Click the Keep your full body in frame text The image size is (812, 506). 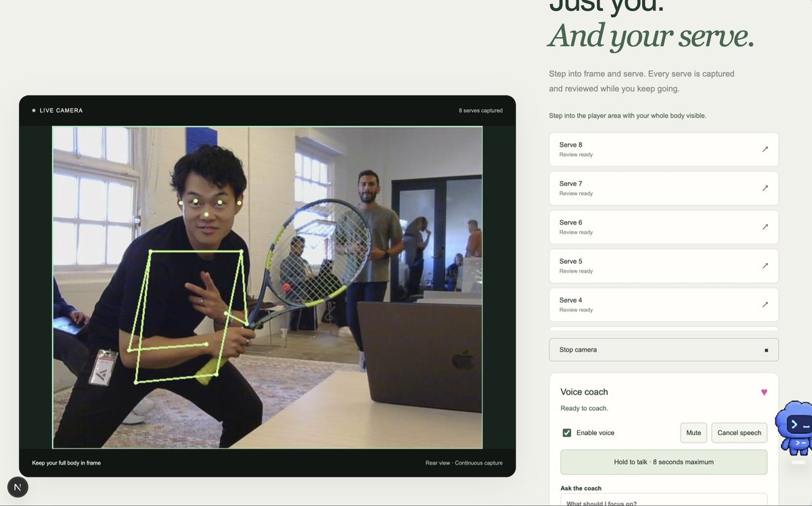[x=66, y=463]
